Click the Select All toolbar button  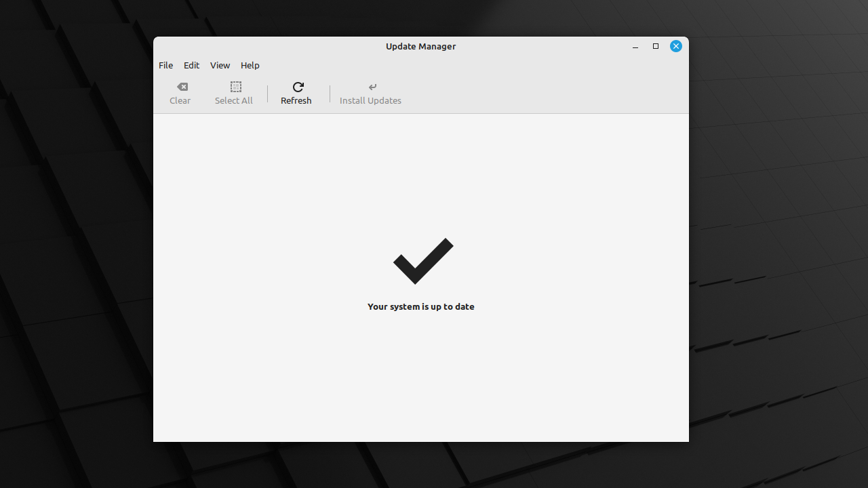pyautogui.click(x=234, y=94)
